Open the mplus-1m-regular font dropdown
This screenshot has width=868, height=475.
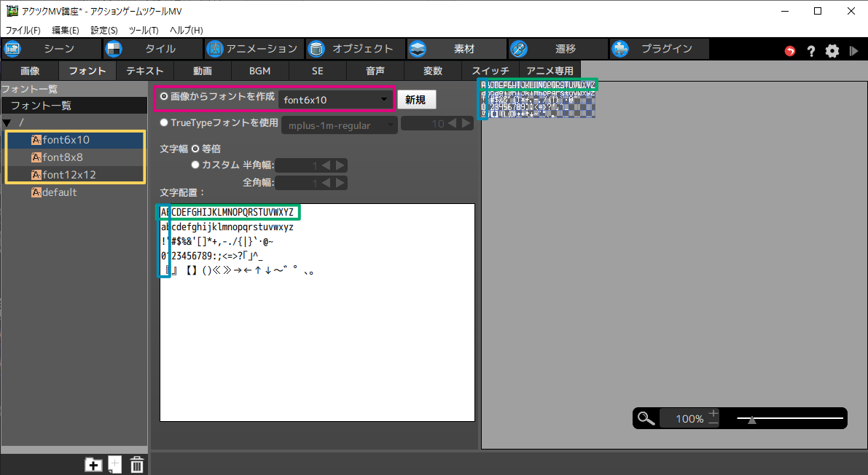coord(338,125)
